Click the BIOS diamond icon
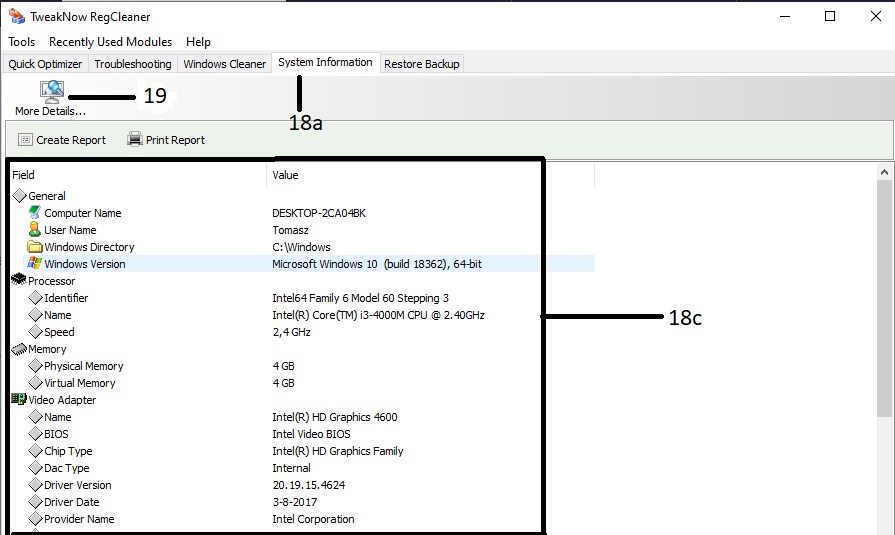The width and height of the screenshot is (895, 535). (x=35, y=433)
